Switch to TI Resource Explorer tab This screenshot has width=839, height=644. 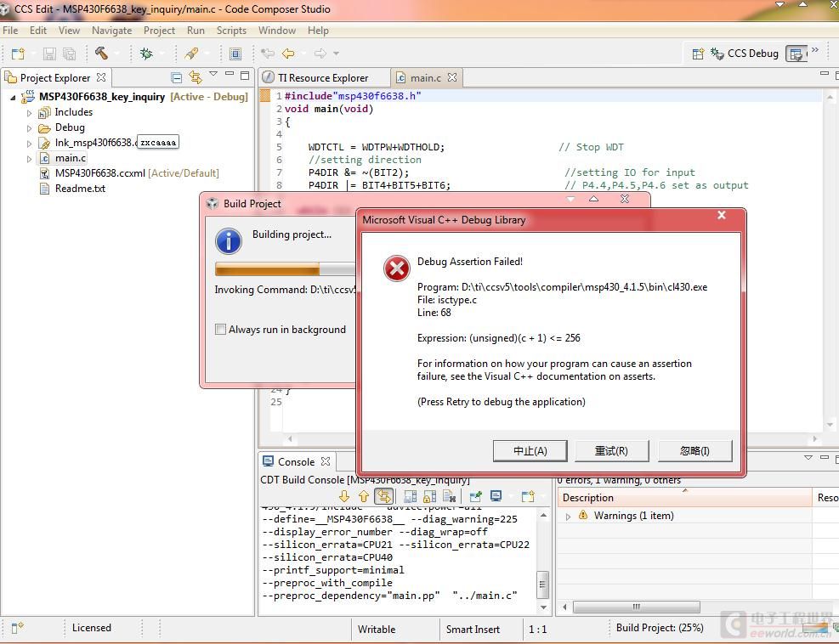point(323,78)
